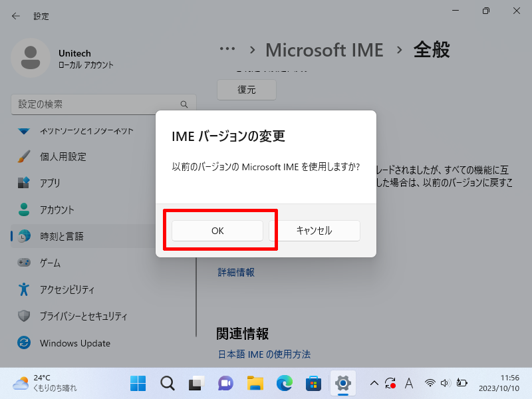The image size is (532, 399).
Task: Open the 詳細情報 link
Action: [236, 272]
